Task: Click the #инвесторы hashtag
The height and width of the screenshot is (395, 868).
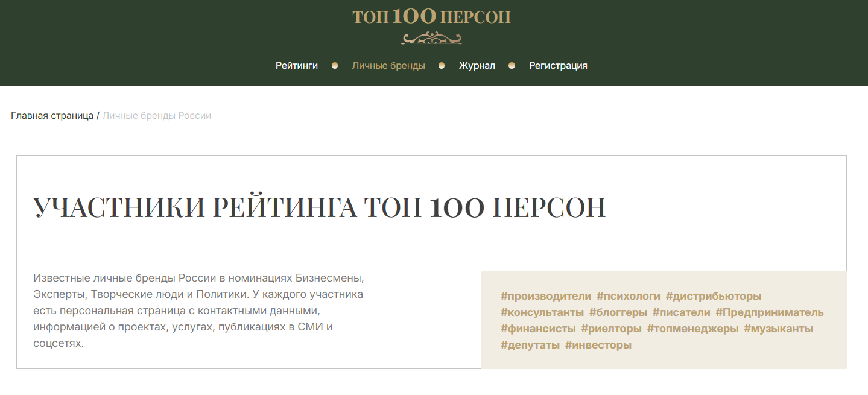Action: coord(598,345)
